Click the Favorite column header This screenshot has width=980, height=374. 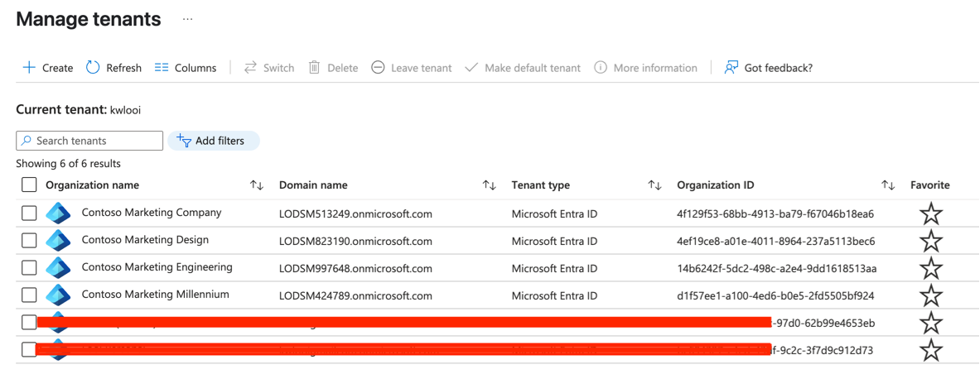pyautogui.click(x=929, y=185)
